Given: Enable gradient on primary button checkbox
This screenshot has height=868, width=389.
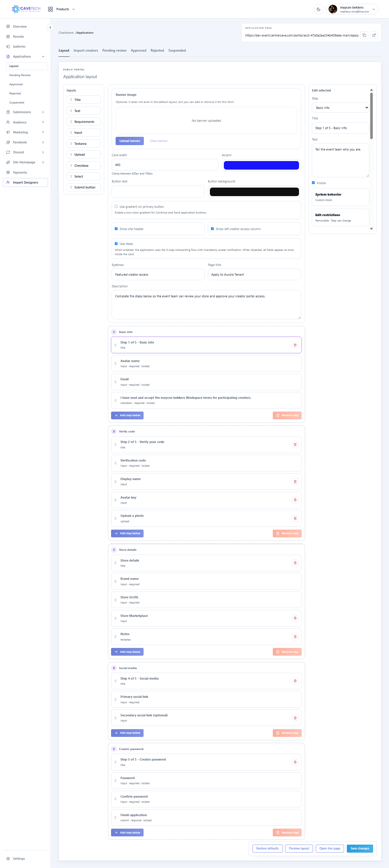Looking at the screenshot, I should coord(116,207).
